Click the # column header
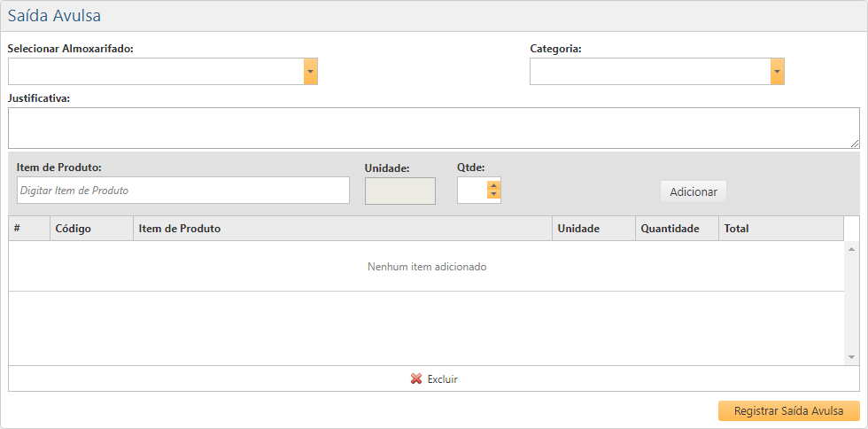Image resolution: width=868 pixels, height=429 pixels. point(29,229)
